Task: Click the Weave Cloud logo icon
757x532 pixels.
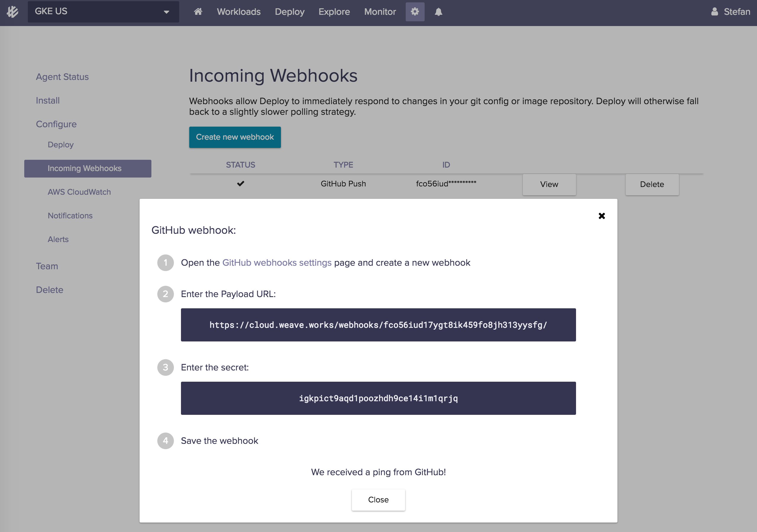Action: [12, 12]
